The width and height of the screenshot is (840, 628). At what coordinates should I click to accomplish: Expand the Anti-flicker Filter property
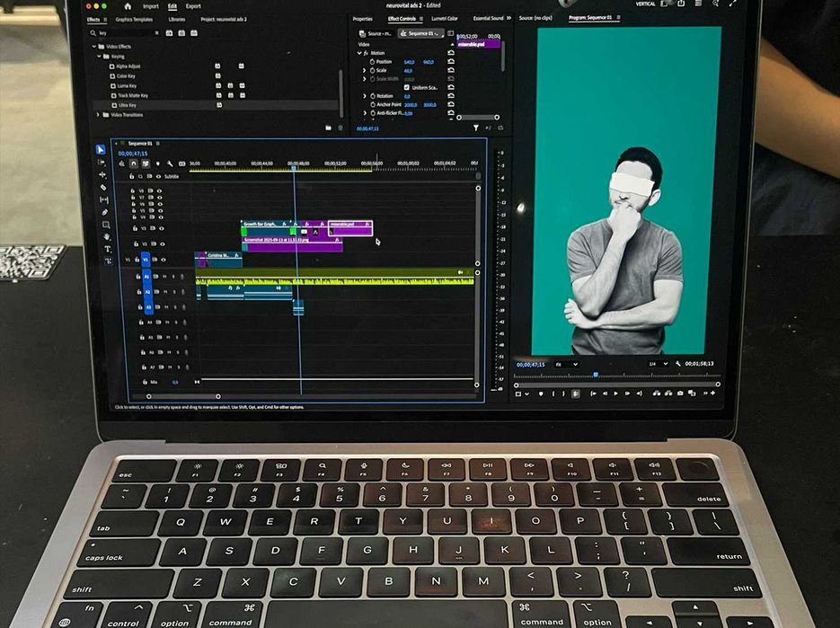(366, 113)
